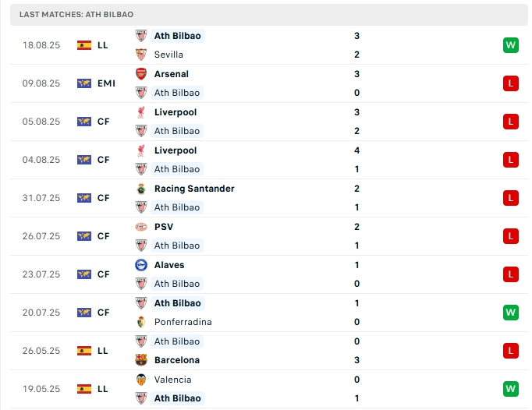Click the green W badge for the Ponferradina match
The width and height of the screenshot is (532, 410).
click(511, 313)
